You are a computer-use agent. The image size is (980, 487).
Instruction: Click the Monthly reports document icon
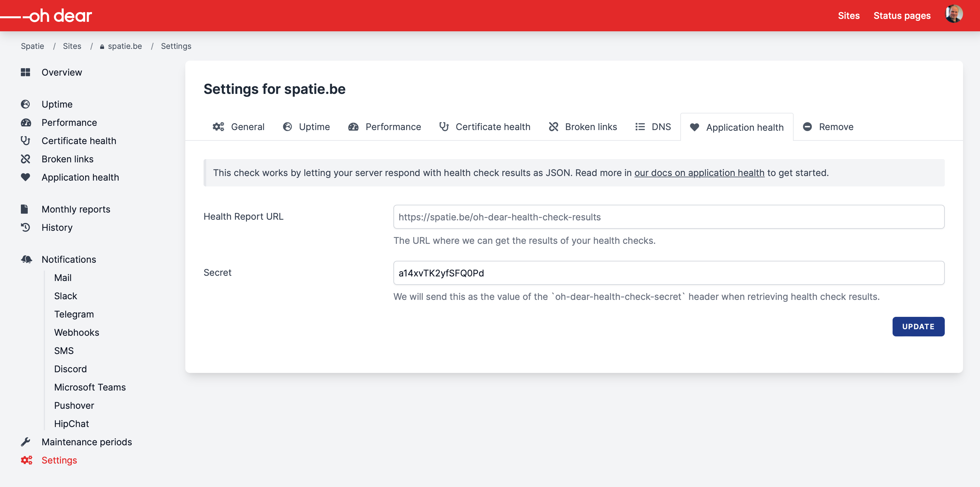24,209
